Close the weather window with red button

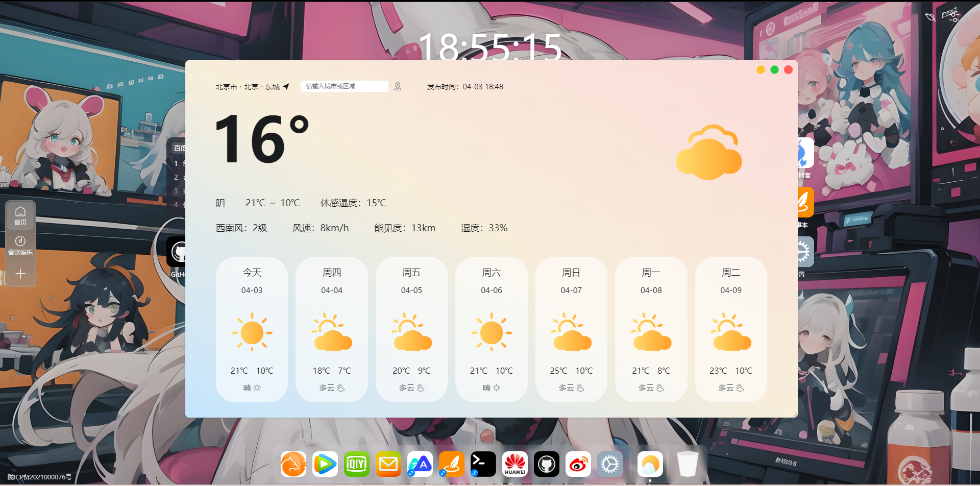coord(788,70)
